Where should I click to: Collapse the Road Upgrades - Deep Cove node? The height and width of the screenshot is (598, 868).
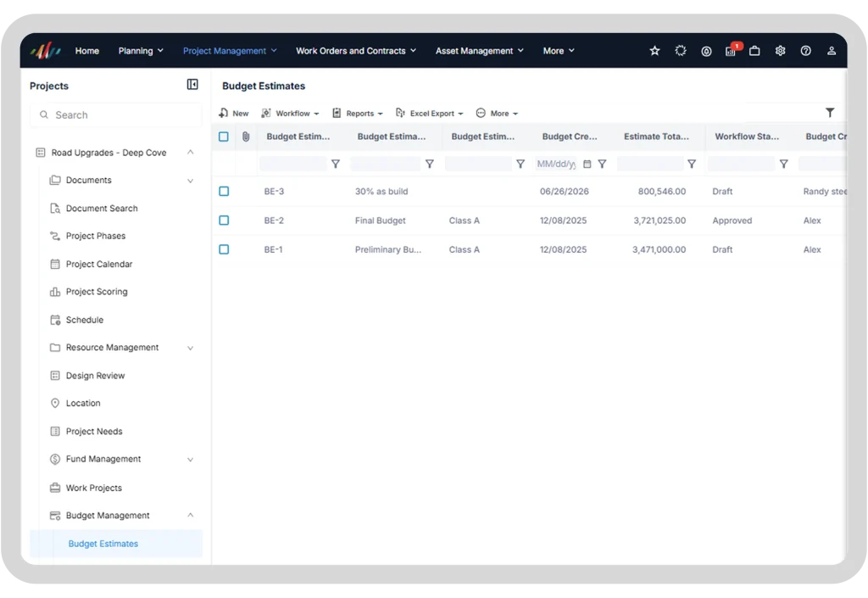[x=191, y=153]
